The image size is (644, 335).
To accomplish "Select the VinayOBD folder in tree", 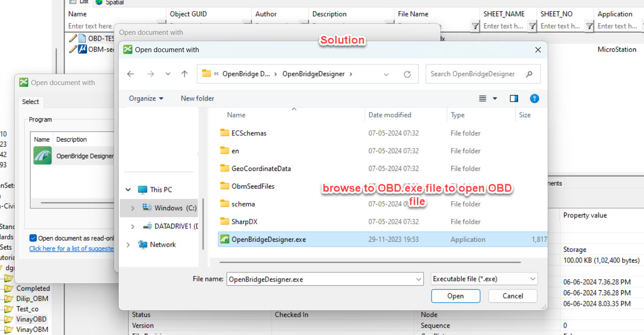I will (x=31, y=319).
